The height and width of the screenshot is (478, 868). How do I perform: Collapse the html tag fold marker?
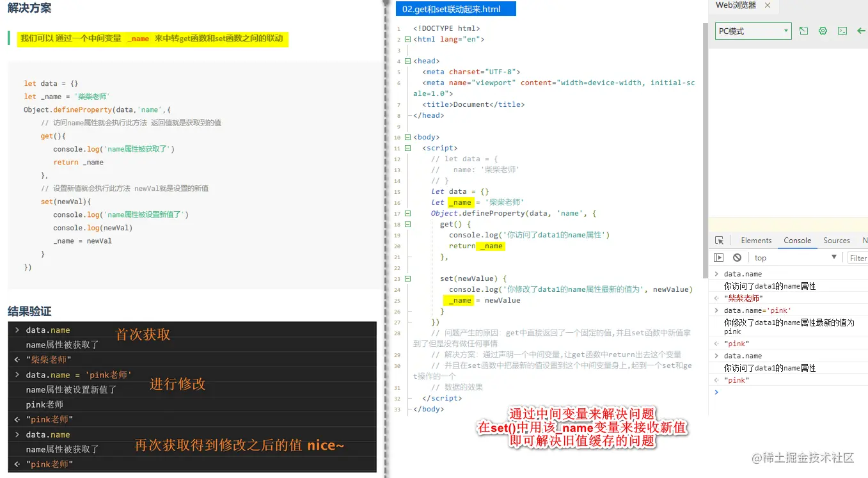tap(408, 39)
